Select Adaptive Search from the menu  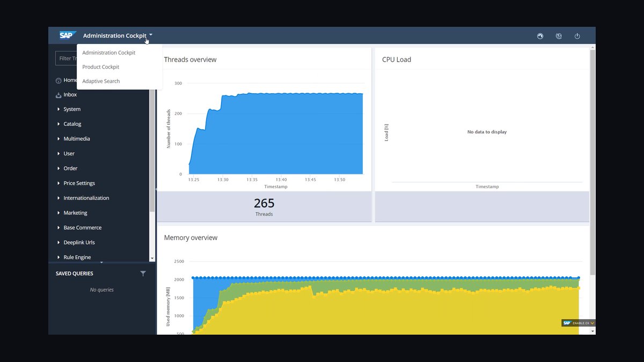tap(101, 81)
